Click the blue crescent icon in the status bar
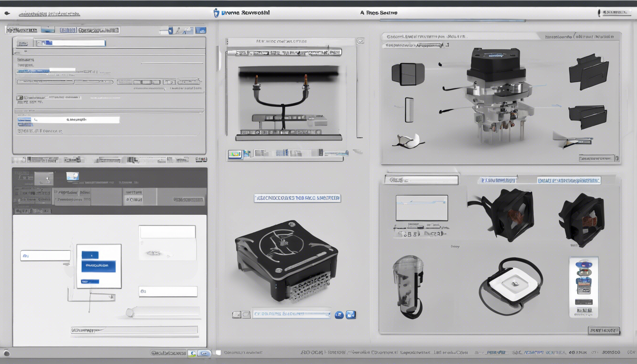 click(192, 353)
